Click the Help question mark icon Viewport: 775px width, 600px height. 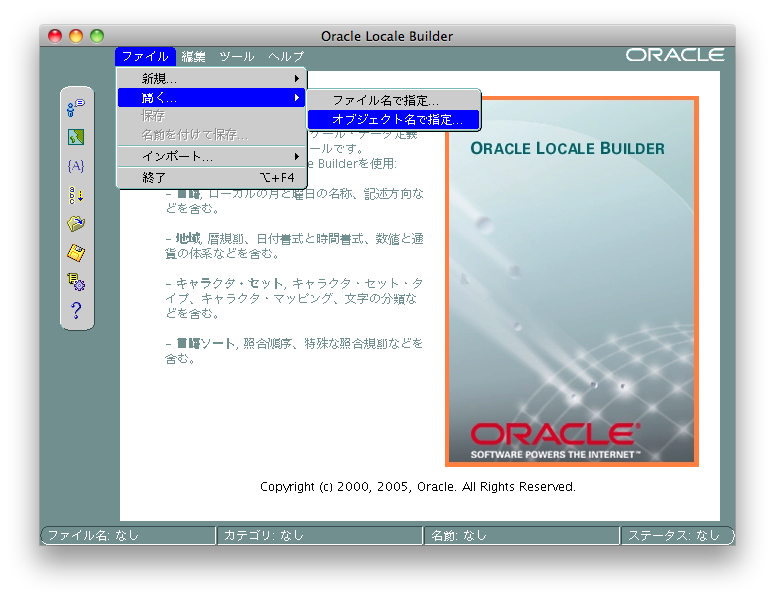76,310
